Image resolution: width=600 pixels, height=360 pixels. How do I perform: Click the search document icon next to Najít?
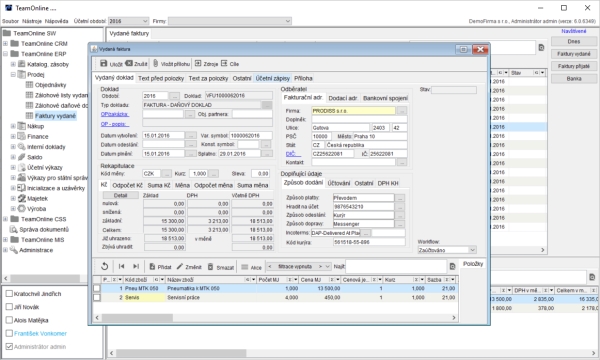pos(452,266)
